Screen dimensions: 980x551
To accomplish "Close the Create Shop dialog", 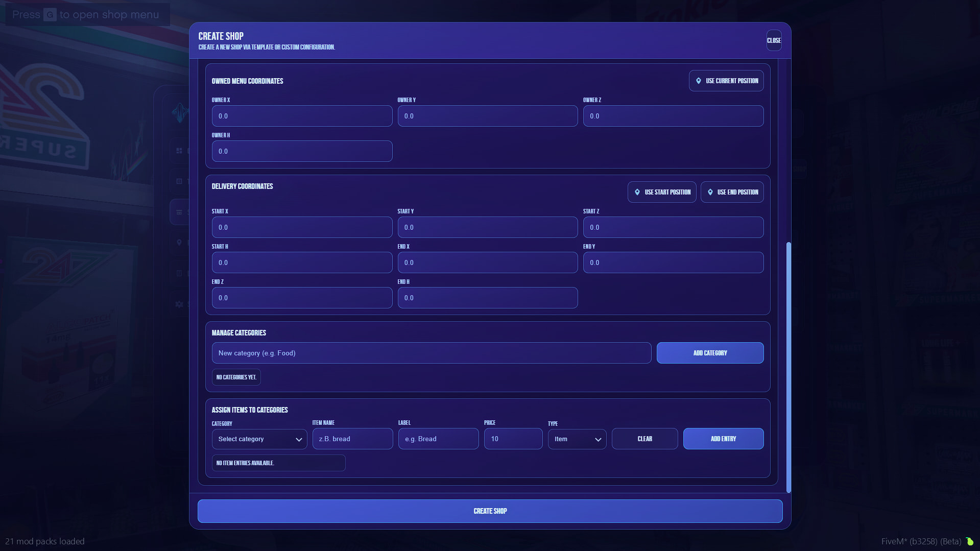I will (773, 40).
